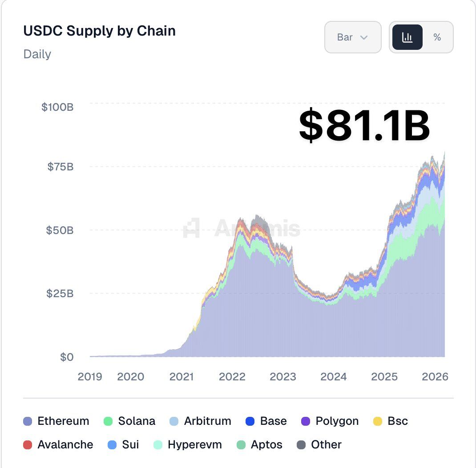Viewport: 476px width, 468px height.
Task: Click the Artemis watermark logo
Action: click(192, 228)
